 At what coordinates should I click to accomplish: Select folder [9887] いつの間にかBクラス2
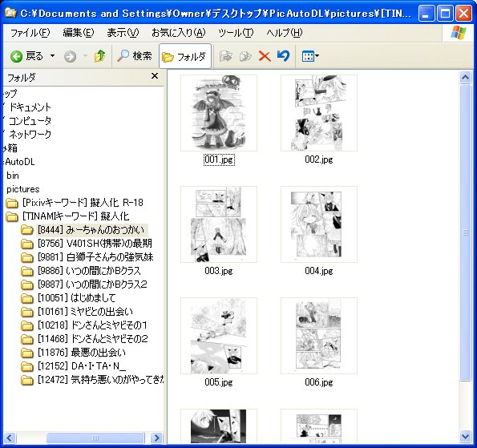pyautogui.click(x=92, y=285)
